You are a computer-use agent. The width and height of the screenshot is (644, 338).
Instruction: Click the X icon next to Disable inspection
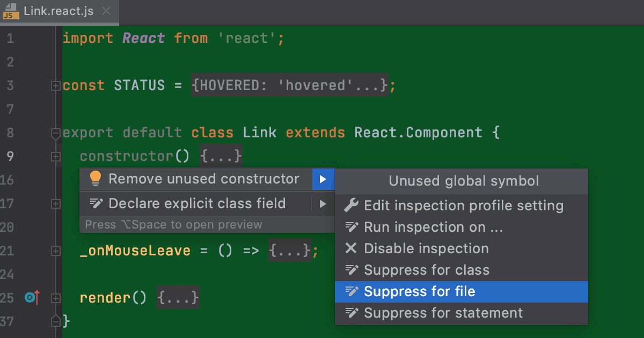353,248
